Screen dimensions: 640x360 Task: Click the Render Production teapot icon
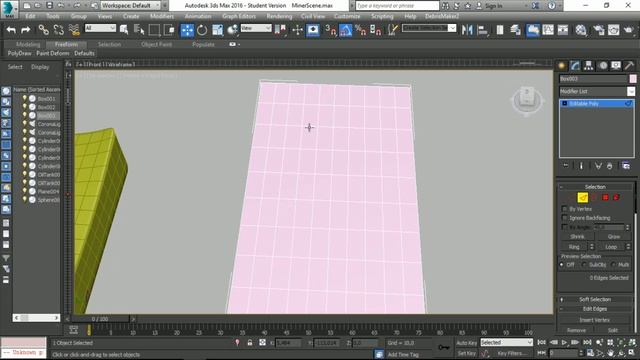point(628,30)
